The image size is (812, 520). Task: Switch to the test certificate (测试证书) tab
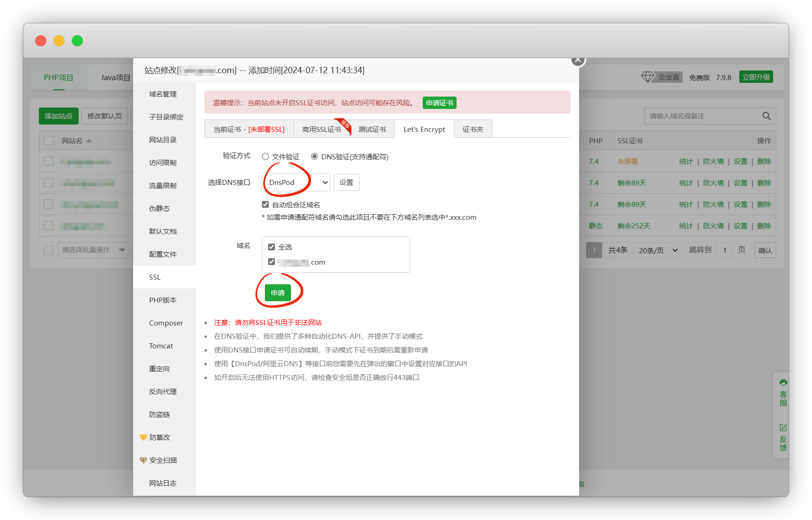pyautogui.click(x=372, y=130)
